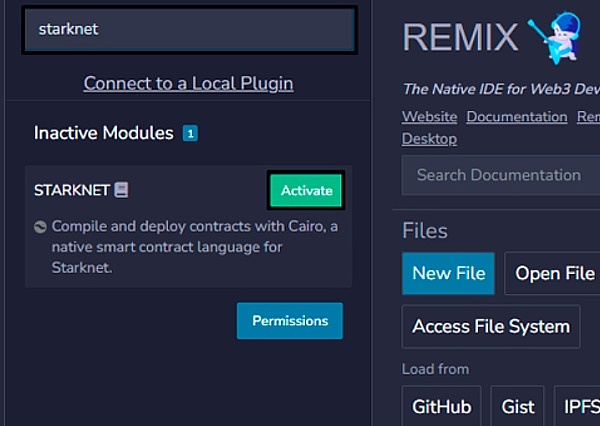
Task: Open the Website link under Remix
Action: pyautogui.click(x=429, y=117)
